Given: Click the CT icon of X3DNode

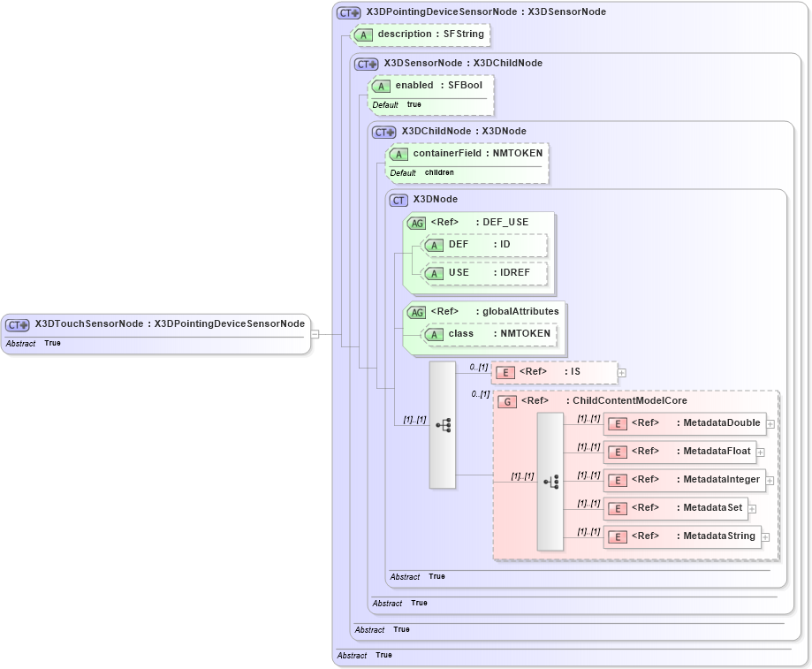Looking at the screenshot, I should click(398, 201).
